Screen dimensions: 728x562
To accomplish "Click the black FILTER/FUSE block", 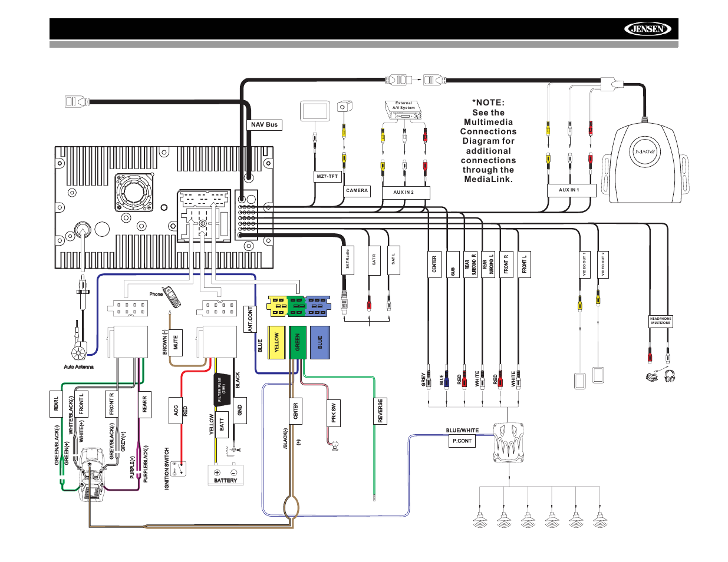I will coord(222,389).
